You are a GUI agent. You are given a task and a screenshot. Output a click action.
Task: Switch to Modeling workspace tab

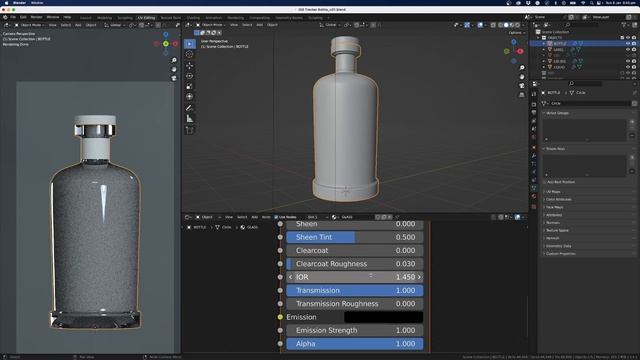104,18
